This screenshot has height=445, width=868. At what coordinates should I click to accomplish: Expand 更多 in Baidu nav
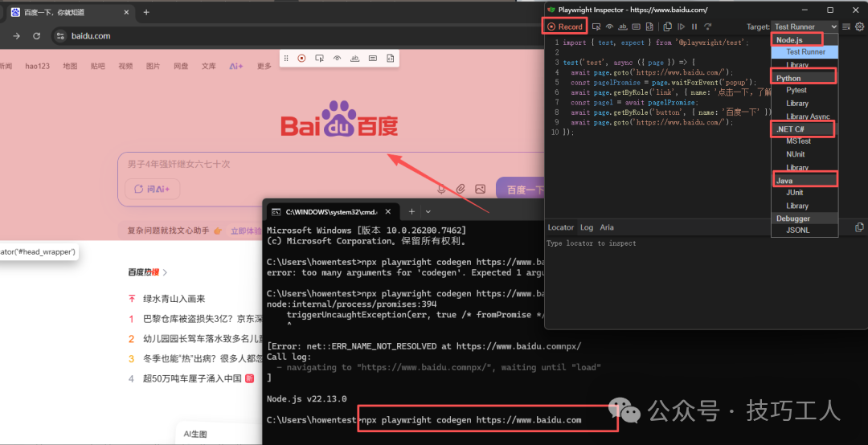(264, 66)
